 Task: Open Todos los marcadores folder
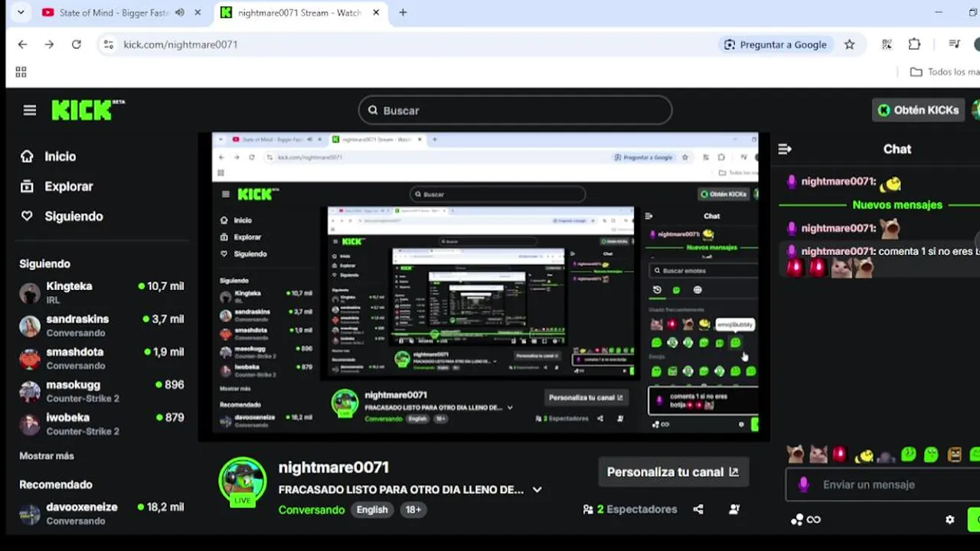coord(945,72)
